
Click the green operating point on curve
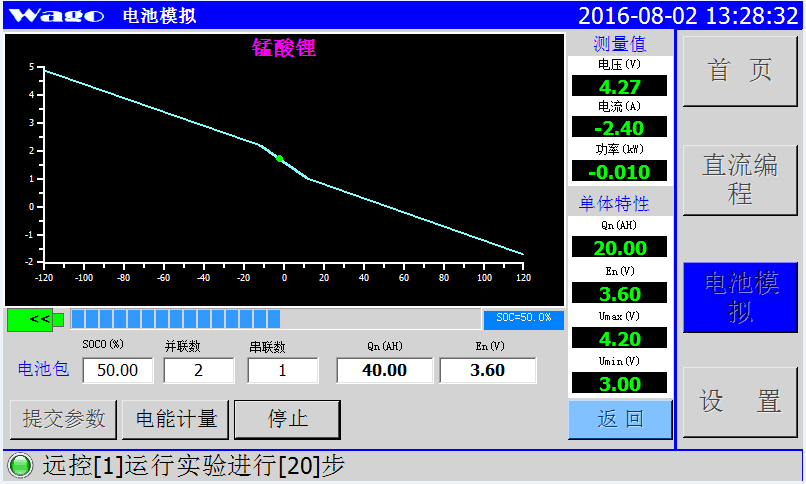(x=280, y=158)
